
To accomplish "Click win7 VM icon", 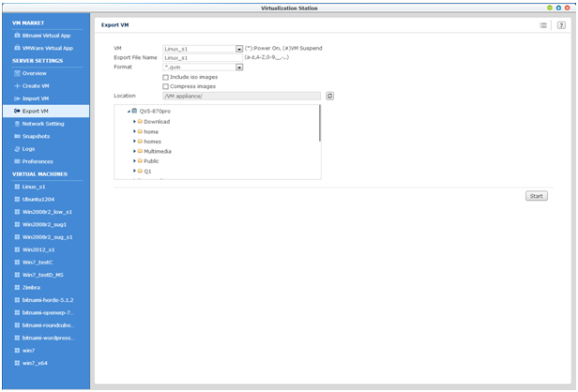I will click(17, 351).
